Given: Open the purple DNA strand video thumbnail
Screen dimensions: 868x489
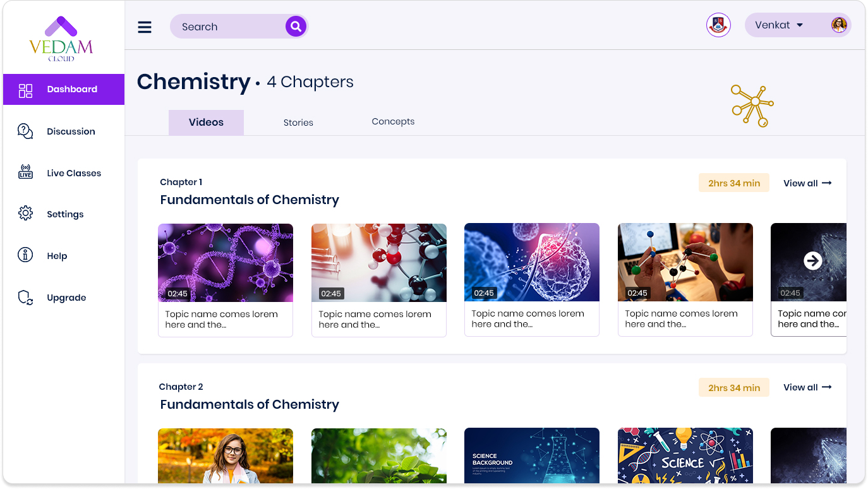Looking at the screenshot, I should coord(226,263).
